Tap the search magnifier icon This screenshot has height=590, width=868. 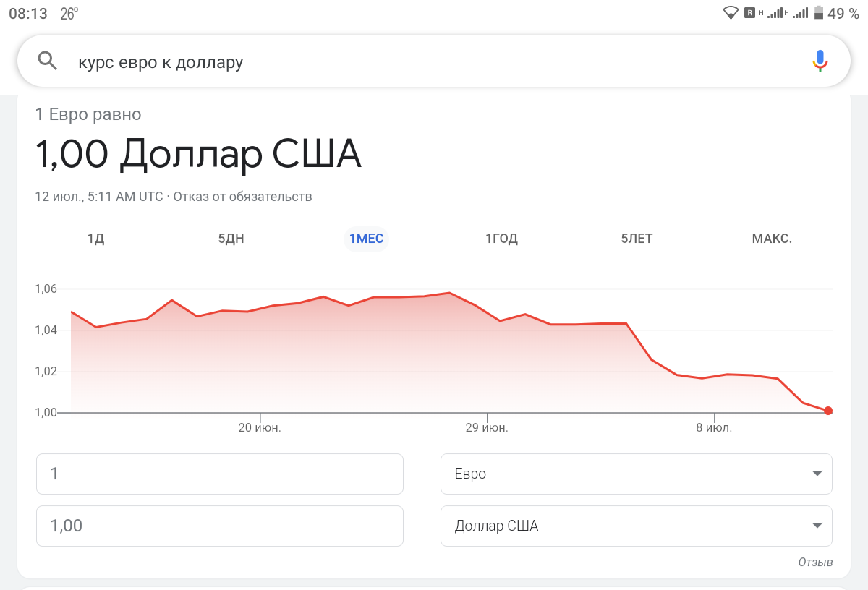point(47,61)
